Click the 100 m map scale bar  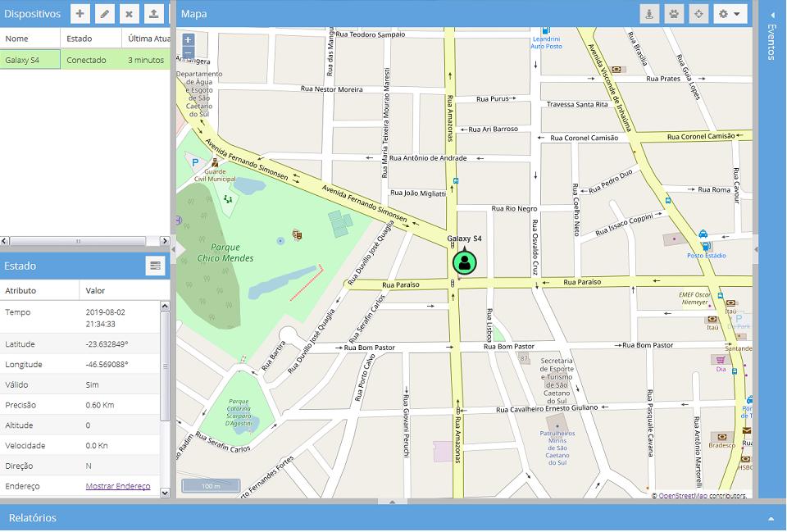click(x=211, y=486)
